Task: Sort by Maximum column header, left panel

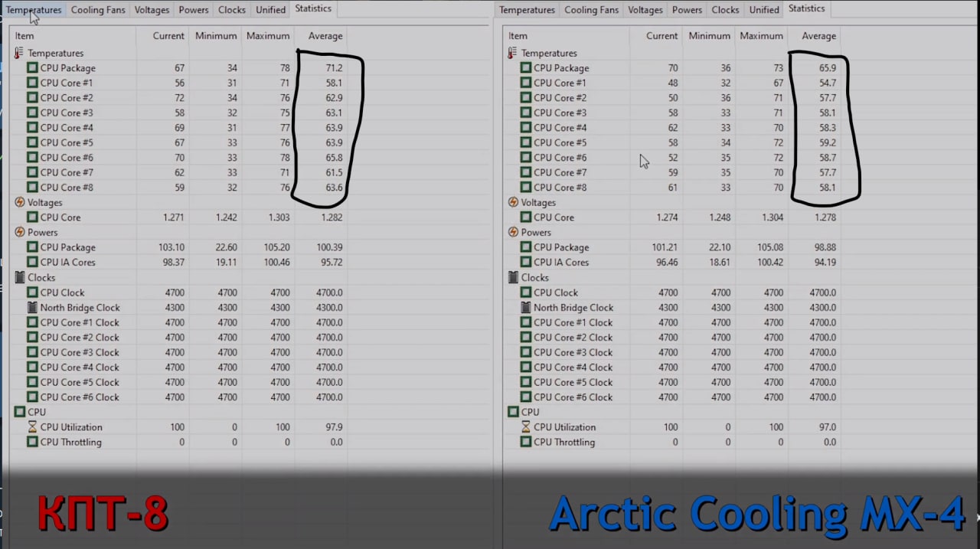Action: point(268,36)
